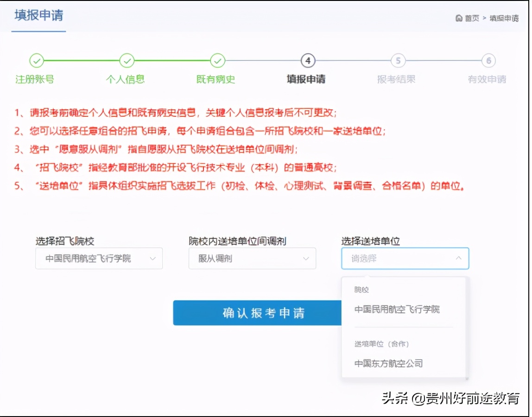The width and height of the screenshot is (532, 417).
Task: Open the 选择招飞院校 dropdown
Action: tap(99, 258)
